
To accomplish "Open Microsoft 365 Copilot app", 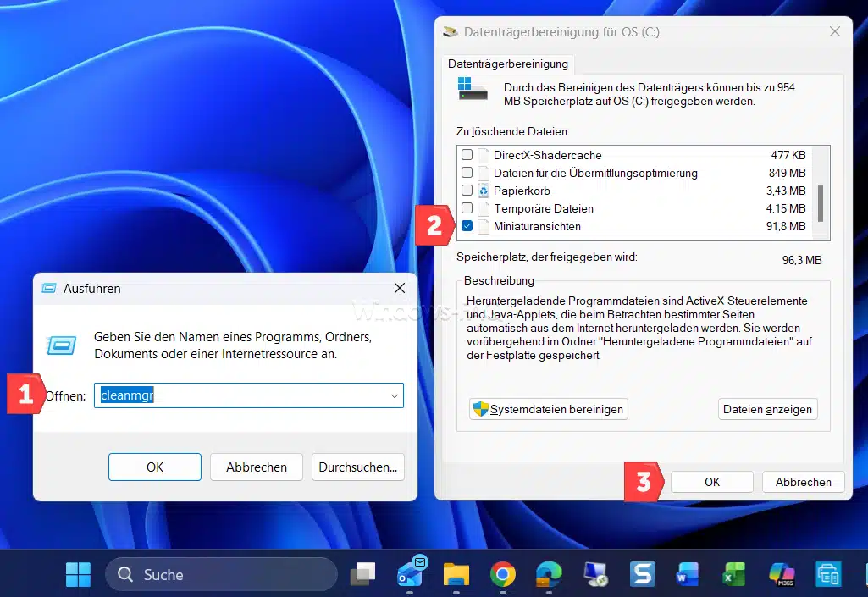I will coord(782,574).
